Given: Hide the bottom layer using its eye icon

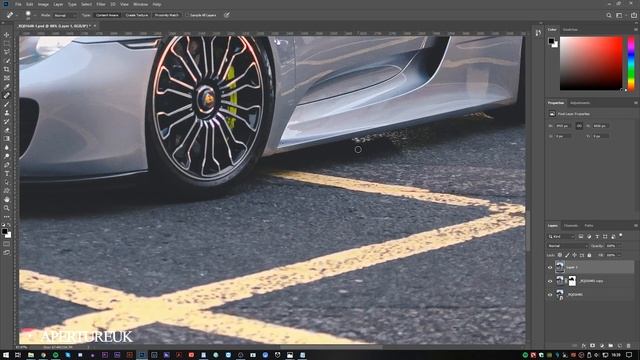Looking at the screenshot, I should pyautogui.click(x=550, y=294).
